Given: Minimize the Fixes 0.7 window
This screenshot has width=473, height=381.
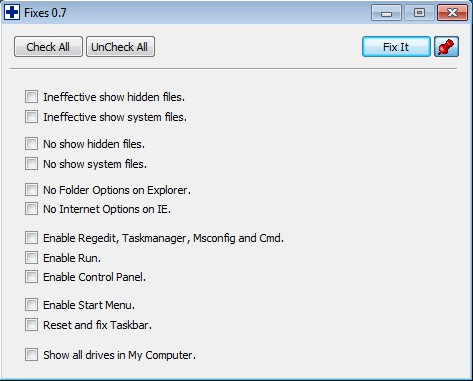Looking at the screenshot, I should coord(386,13).
